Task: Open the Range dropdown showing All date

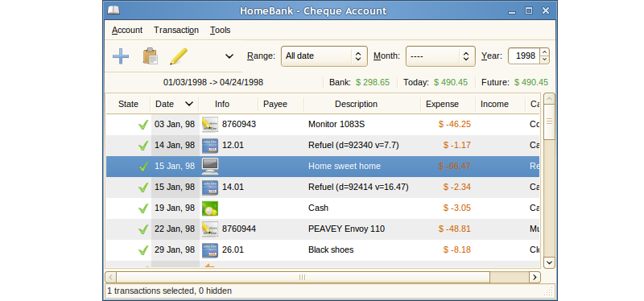Action: [324, 56]
